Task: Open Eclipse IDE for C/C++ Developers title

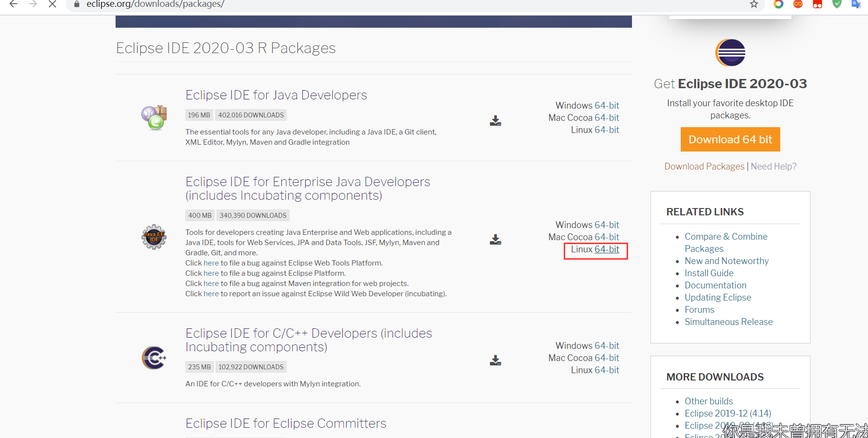Action: (309, 340)
